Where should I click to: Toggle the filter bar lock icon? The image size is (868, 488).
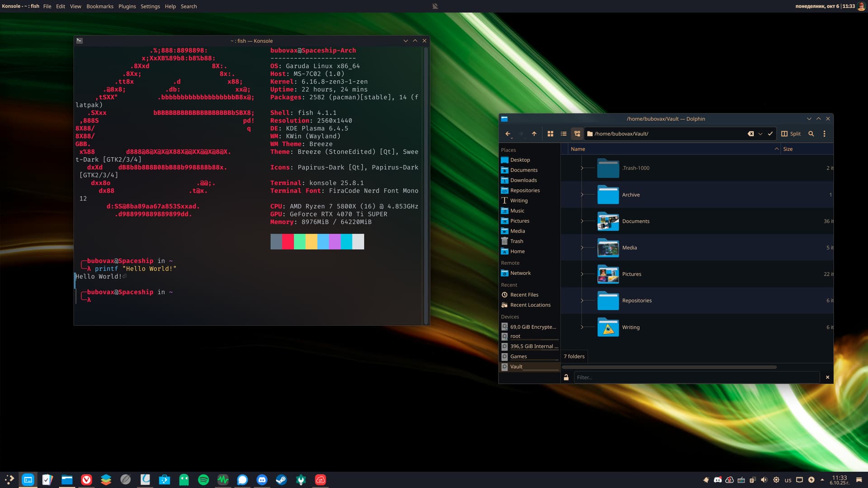(566, 377)
